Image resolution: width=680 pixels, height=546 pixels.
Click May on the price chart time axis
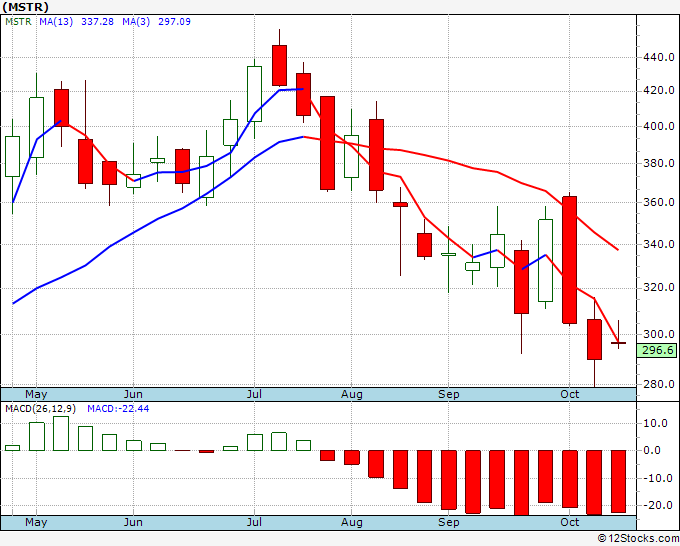(36, 394)
